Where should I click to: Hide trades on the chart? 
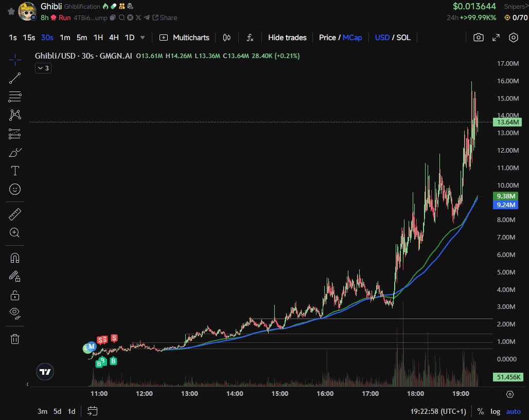[287, 38]
